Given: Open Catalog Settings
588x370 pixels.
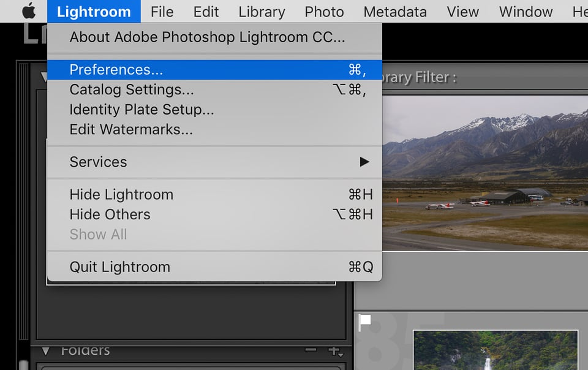Looking at the screenshot, I should 214,89.
